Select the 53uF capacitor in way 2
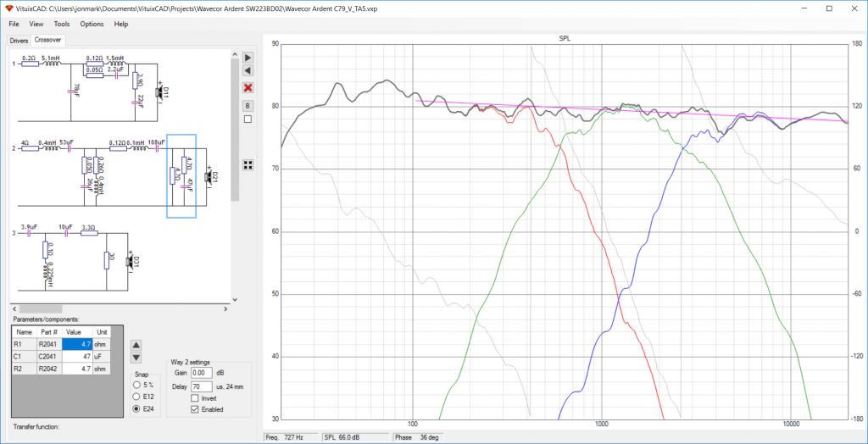Viewport: 868px width, 444px height. coord(70,147)
